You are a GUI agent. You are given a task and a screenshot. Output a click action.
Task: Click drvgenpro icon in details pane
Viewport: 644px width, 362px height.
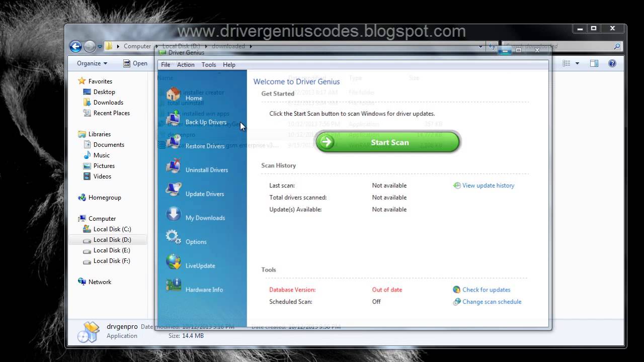tap(89, 331)
